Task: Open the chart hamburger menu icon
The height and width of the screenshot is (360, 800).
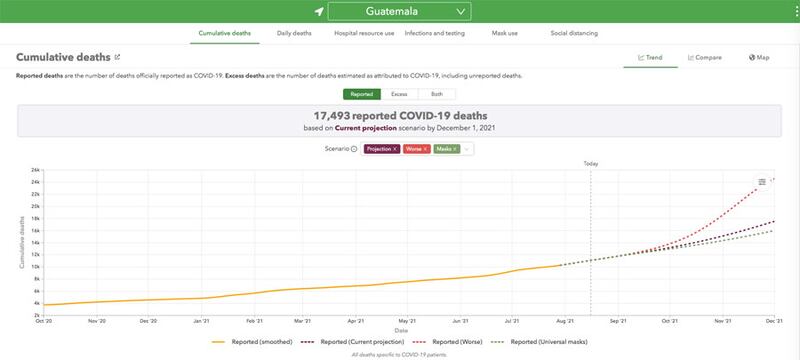Action: point(762,182)
